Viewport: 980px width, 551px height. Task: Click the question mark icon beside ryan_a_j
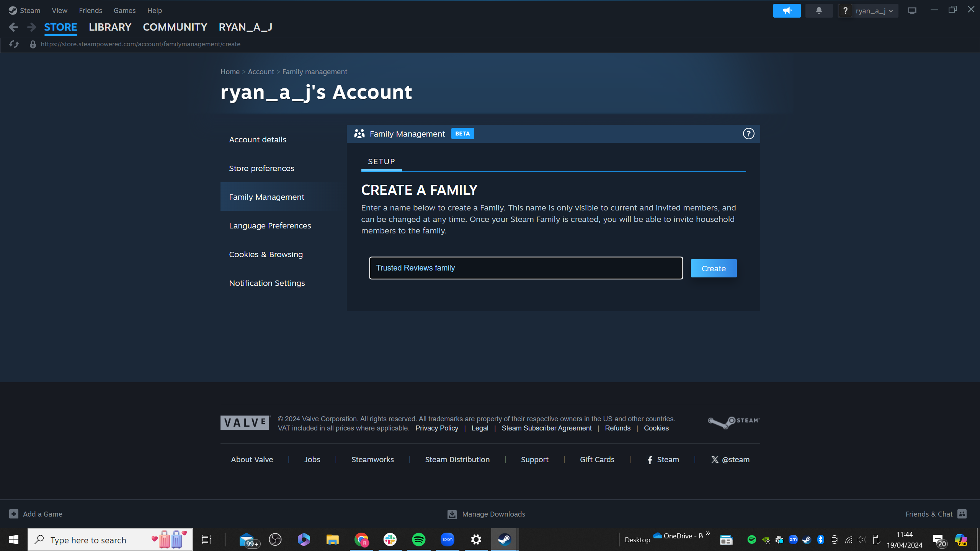click(x=845, y=11)
